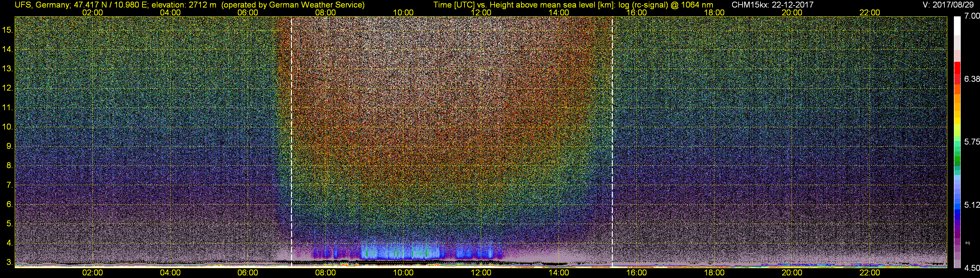
Task: Click the 02:00 label on the top time axis
Action: (92, 12)
